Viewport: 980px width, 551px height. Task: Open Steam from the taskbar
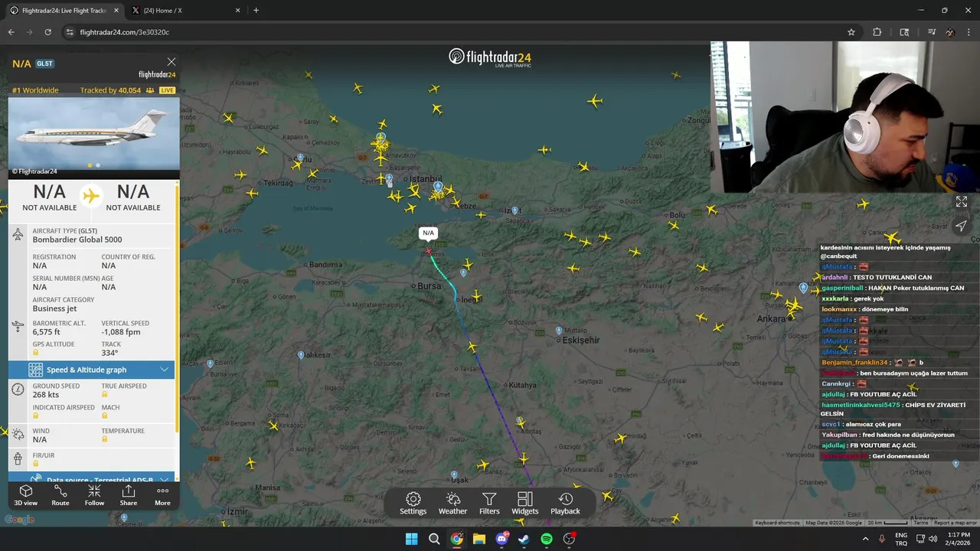click(x=524, y=539)
